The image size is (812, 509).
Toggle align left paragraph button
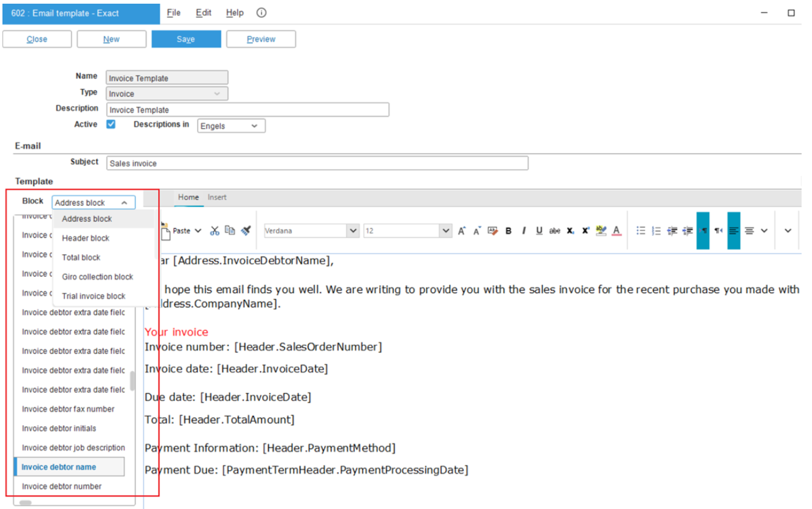pyautogui.click(x=734, y=231)
